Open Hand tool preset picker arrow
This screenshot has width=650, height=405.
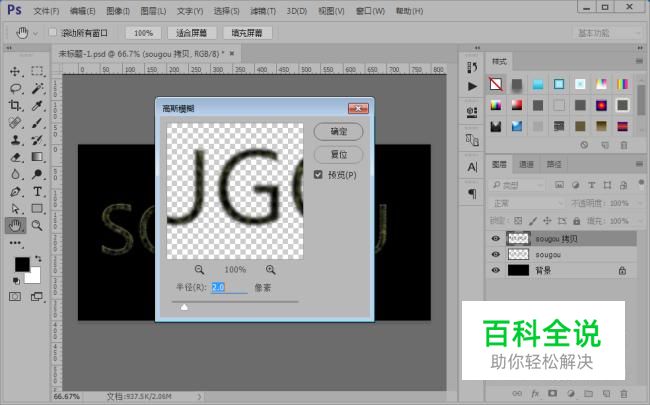[36, 33]
